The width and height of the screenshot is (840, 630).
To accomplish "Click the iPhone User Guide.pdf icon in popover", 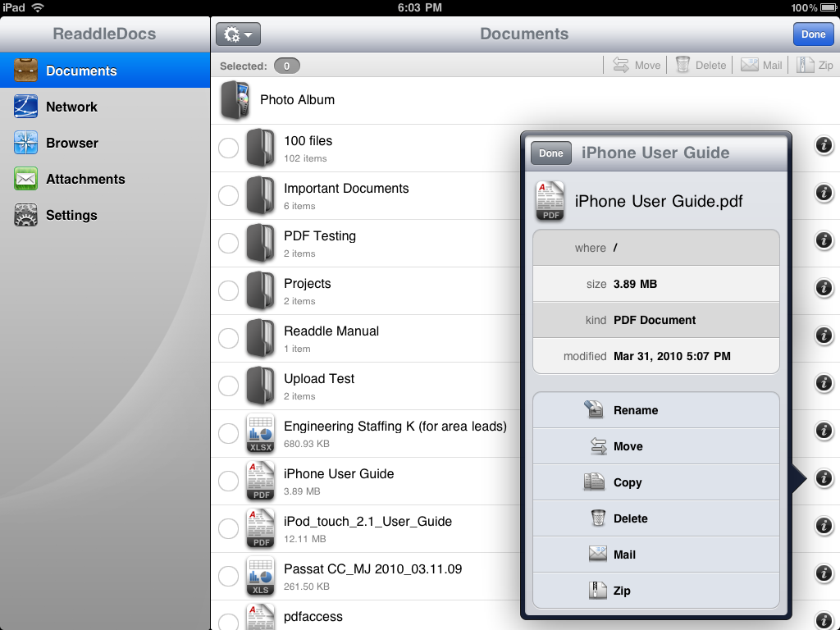I will [x=550, y=201].
